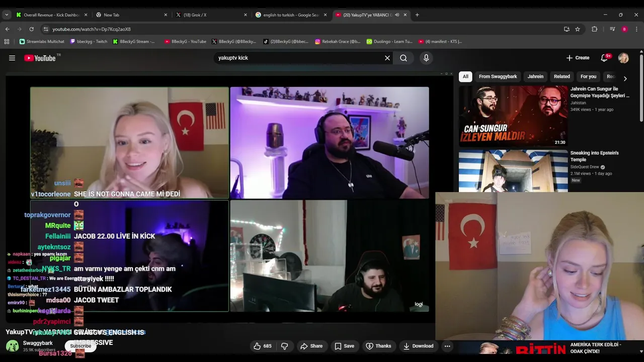
Task: Open the tab search dropdown arrow
Action: pos(7,15)
